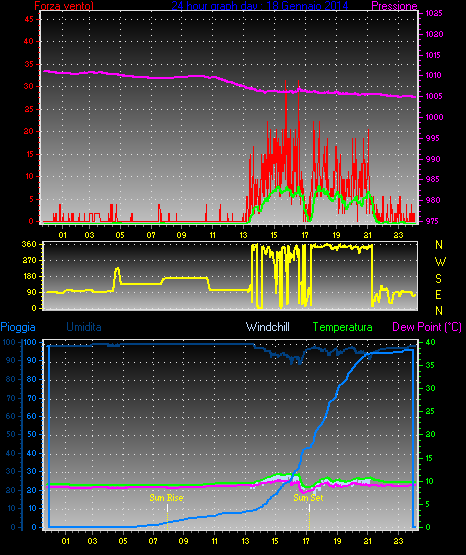Click the red '5' wind speed axis value
This screenshot has width=466, height=555.
pos(31,199)
